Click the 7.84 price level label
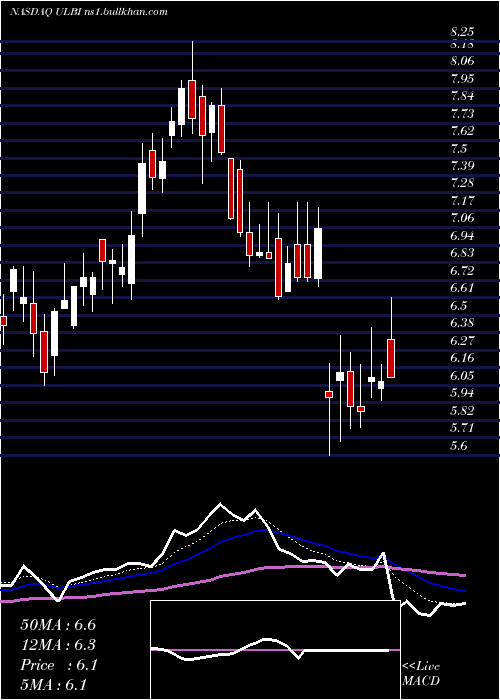The height and width of the screenshot is (700, 500). (x=462, y=96)
